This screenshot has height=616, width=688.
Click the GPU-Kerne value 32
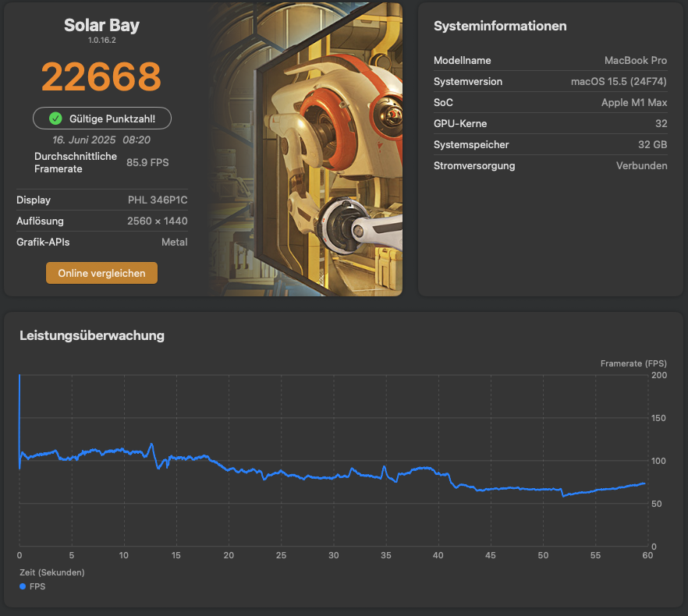661,124
